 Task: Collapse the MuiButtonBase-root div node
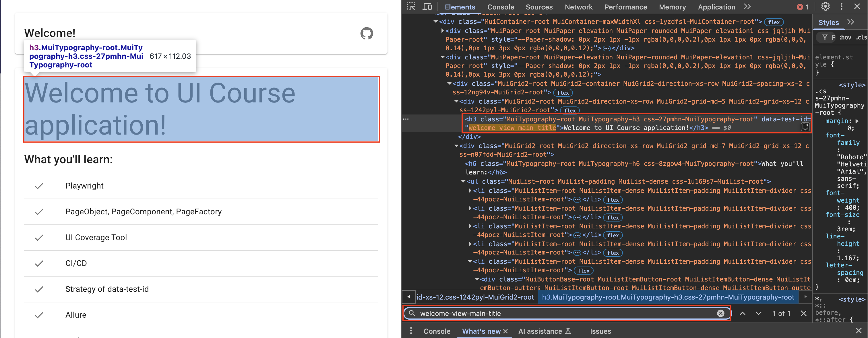tap(477, 279)
